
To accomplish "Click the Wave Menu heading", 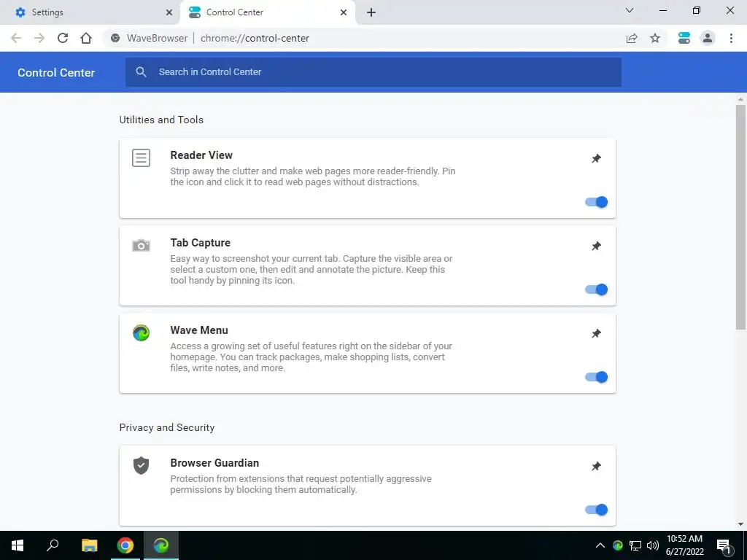I will tap(199, 330).
